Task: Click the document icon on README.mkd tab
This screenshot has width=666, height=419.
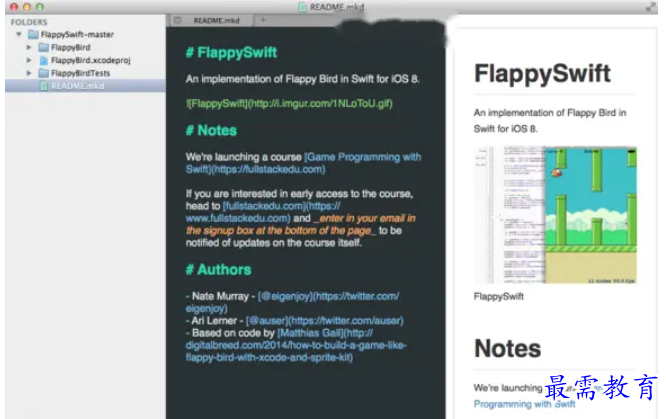Action: pos(178,20)
